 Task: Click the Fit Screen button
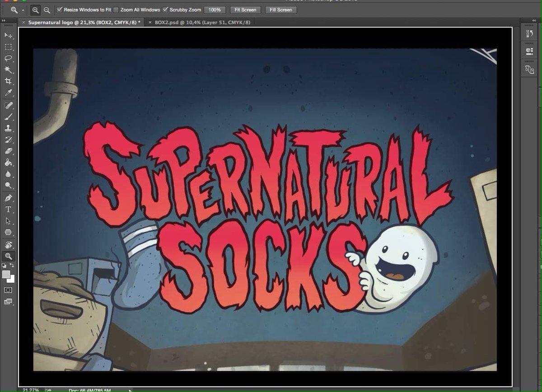click(246, 9)
